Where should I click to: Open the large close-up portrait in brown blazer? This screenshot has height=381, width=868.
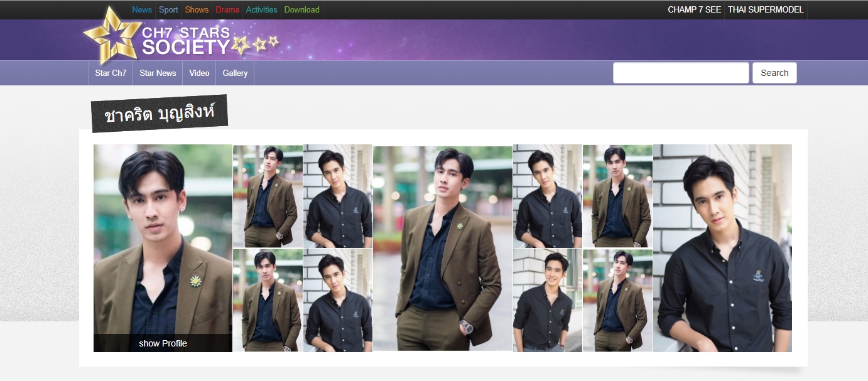[163, 248]
